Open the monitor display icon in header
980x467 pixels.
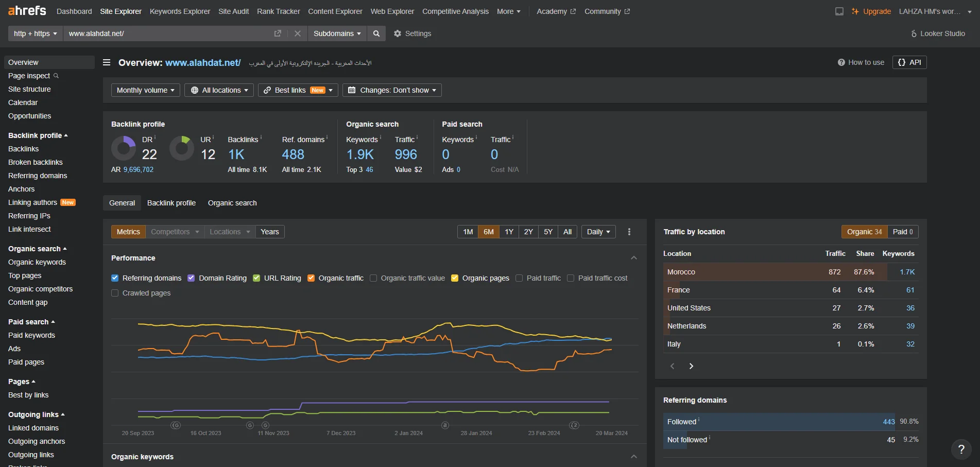click(x=839, y=11)
